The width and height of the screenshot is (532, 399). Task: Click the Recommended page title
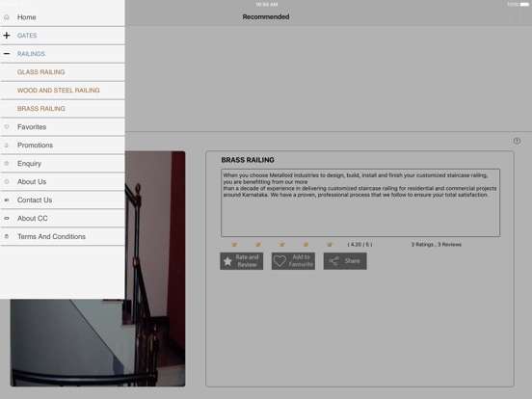click(266, 16)
